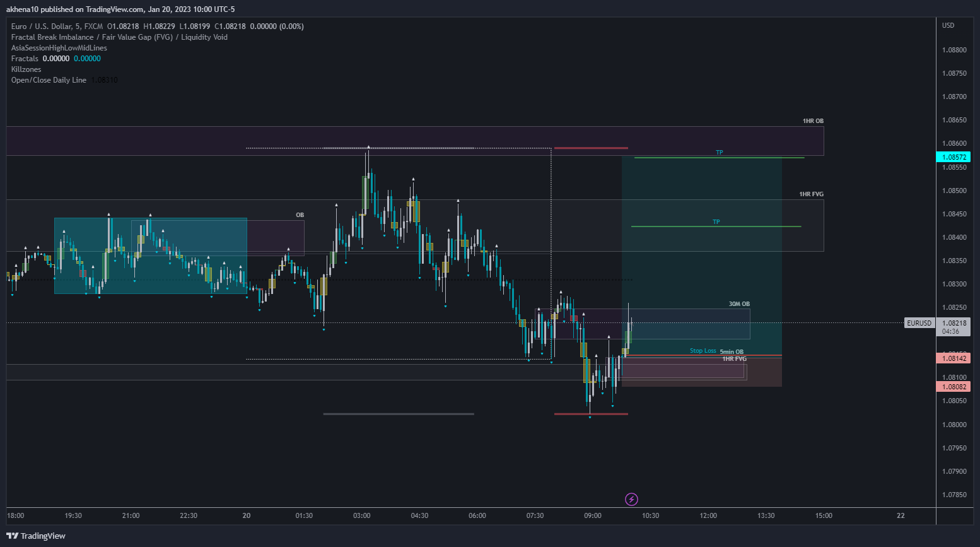
Task: Open the TradingView logo at bottom left
Action: [36, 536]
